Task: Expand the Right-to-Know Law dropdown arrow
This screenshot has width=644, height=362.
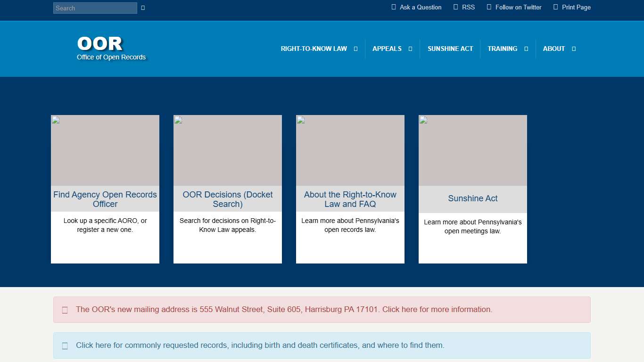Action: pos(355,49)
